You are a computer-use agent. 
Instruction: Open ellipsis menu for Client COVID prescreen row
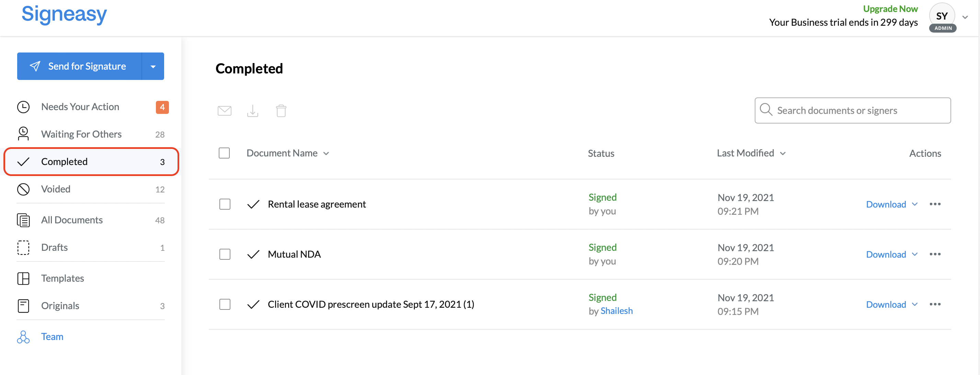(935, 304)
